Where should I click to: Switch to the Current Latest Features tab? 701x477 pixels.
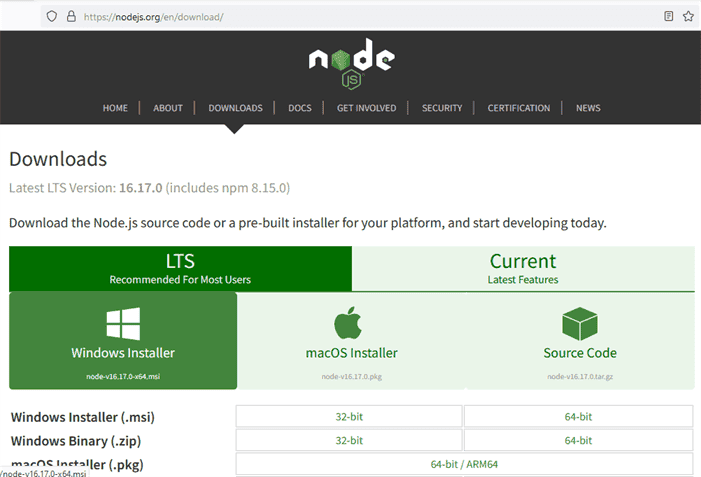(523, 268)
